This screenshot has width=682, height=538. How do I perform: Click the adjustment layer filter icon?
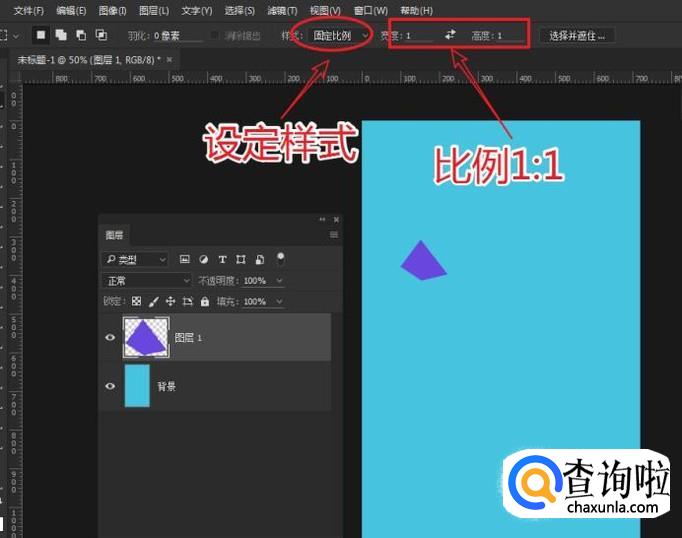[x=203, y=259]
